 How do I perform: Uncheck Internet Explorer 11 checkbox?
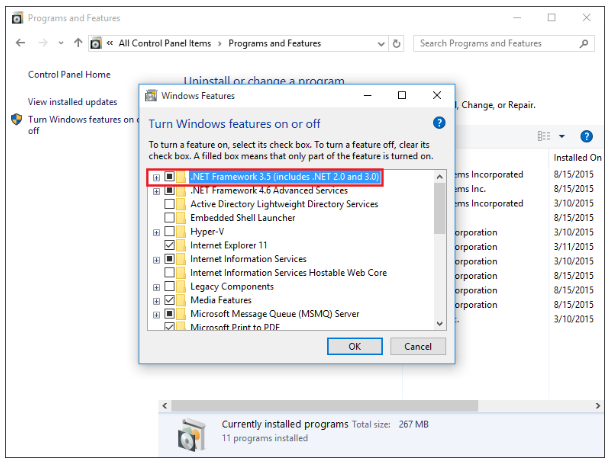click(169, 245)
